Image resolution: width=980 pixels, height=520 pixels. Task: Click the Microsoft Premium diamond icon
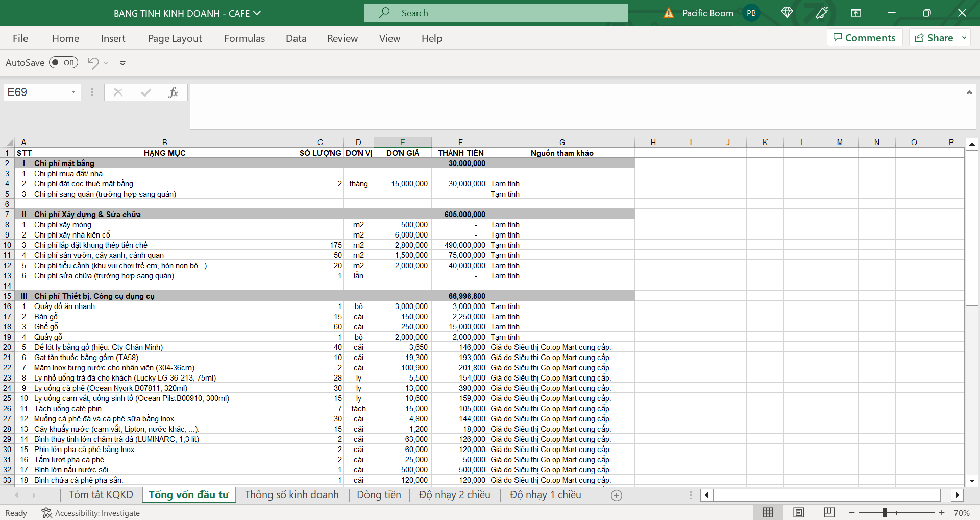(x=787, y=13)
